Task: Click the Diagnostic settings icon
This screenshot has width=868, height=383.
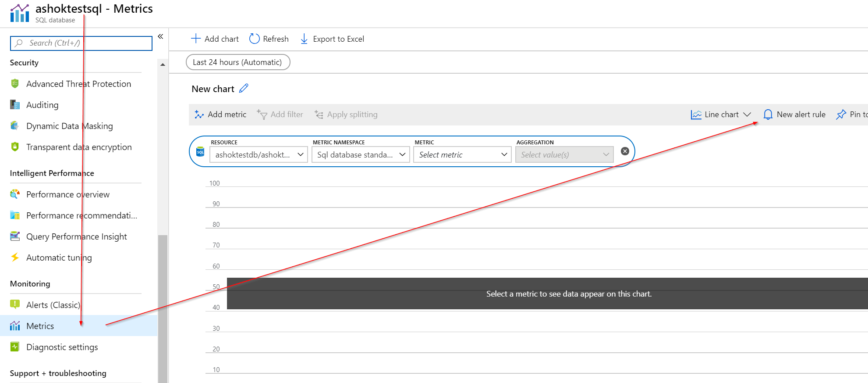Action: 15,347
